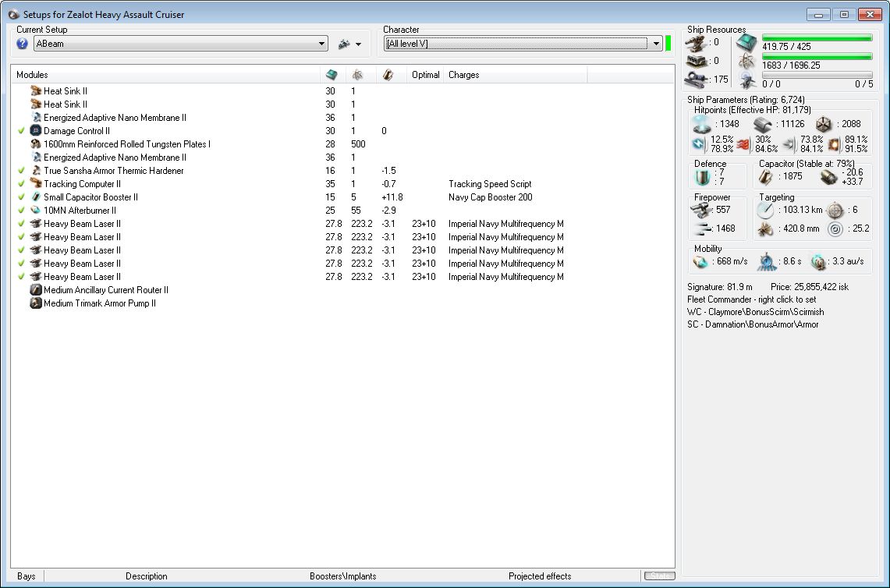Click the Defence tank icon
This screenshot has height=588, width=890.
point(702,178)
